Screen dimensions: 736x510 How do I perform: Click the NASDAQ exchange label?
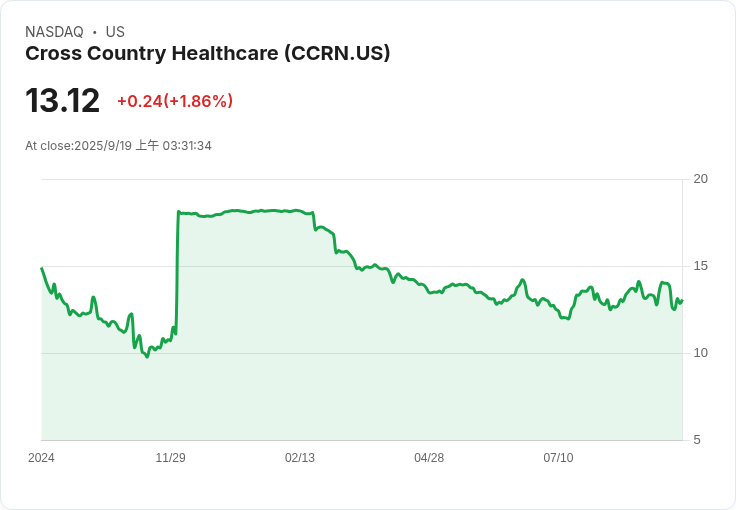point(54,31)
